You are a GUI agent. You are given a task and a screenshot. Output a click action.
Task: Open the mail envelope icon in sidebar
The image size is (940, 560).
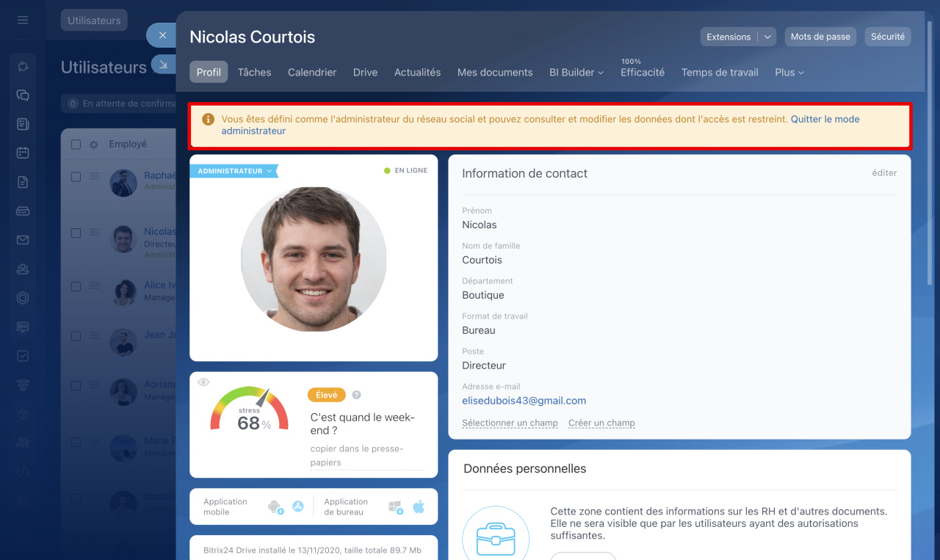coord(23,240)
